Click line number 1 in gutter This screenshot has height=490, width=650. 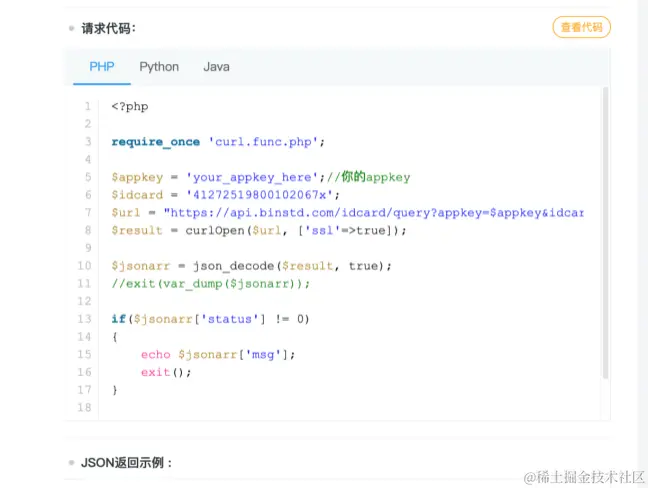(87, 107)
